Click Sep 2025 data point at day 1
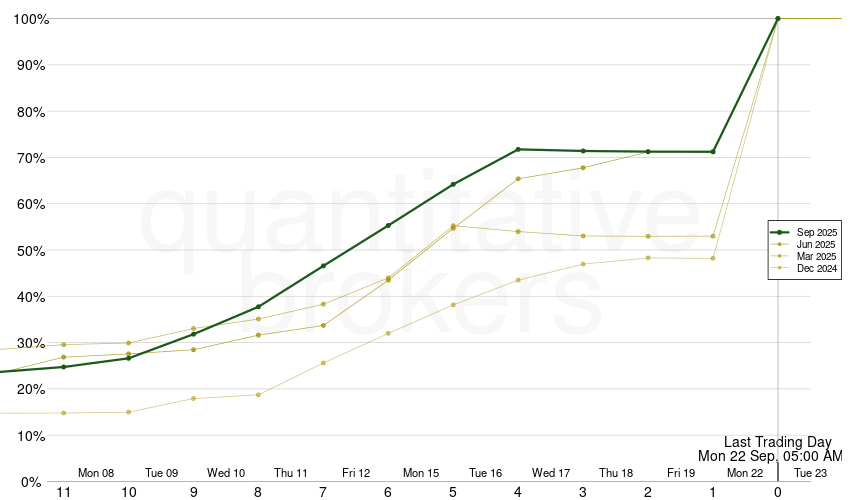This screenshot has height=500, width=850. (713, 152)
